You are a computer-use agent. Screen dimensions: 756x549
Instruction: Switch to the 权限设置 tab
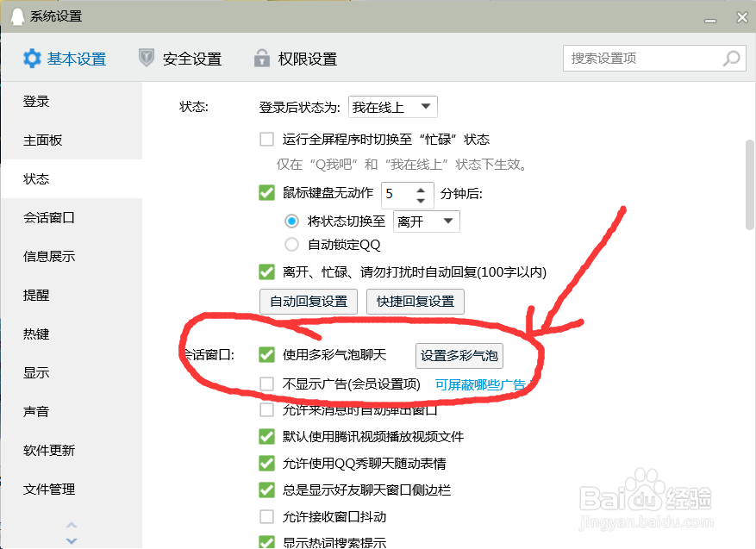click(x=296, y=59)
